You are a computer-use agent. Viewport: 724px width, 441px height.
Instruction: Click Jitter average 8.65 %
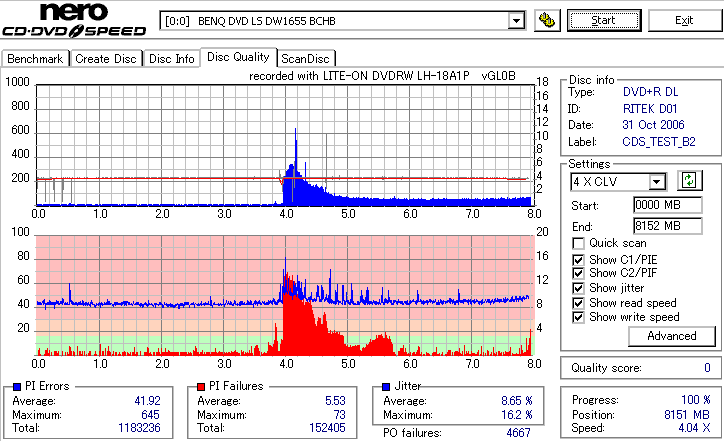pyautogui.click(x=517, y=401)
